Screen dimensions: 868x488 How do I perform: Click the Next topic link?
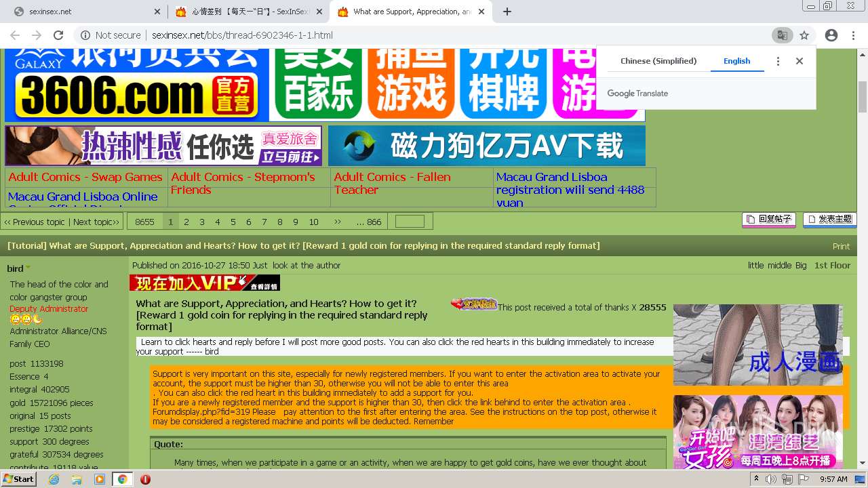tap(96, 222)
